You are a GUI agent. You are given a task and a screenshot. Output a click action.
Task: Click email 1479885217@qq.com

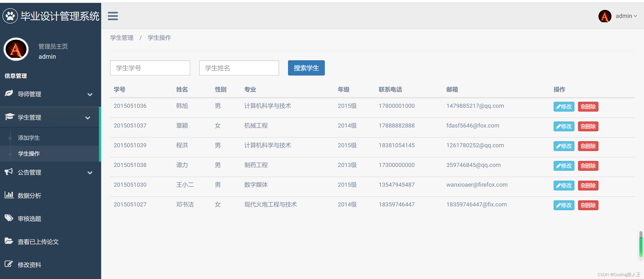click(475, 106)
